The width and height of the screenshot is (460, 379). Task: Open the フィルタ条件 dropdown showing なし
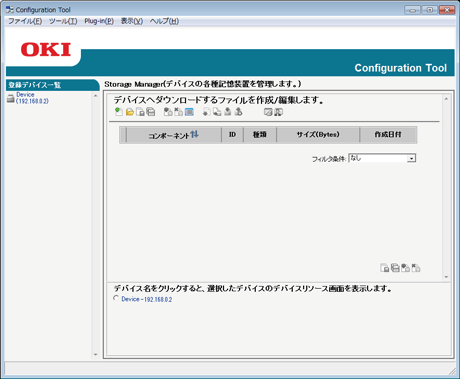tap(382, 158)
